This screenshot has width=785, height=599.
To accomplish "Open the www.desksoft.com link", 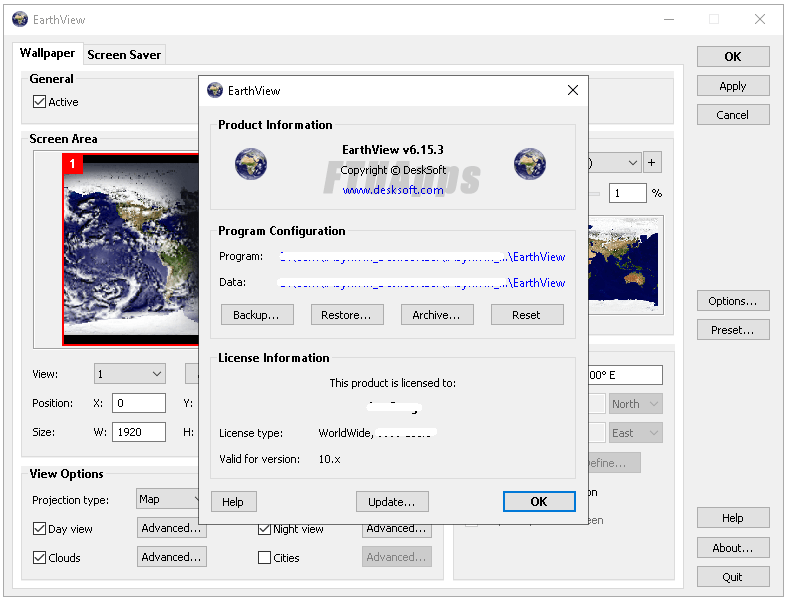I will point(392,190).
